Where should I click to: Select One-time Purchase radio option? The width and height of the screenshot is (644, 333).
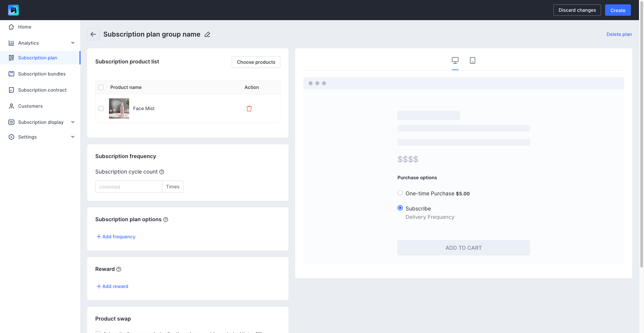(x=400, y=193)
